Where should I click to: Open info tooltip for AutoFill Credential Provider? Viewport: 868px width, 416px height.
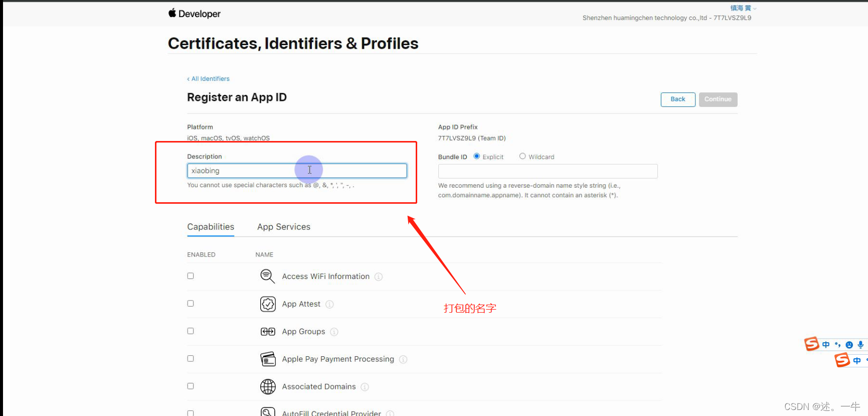(x=390, y=413)
